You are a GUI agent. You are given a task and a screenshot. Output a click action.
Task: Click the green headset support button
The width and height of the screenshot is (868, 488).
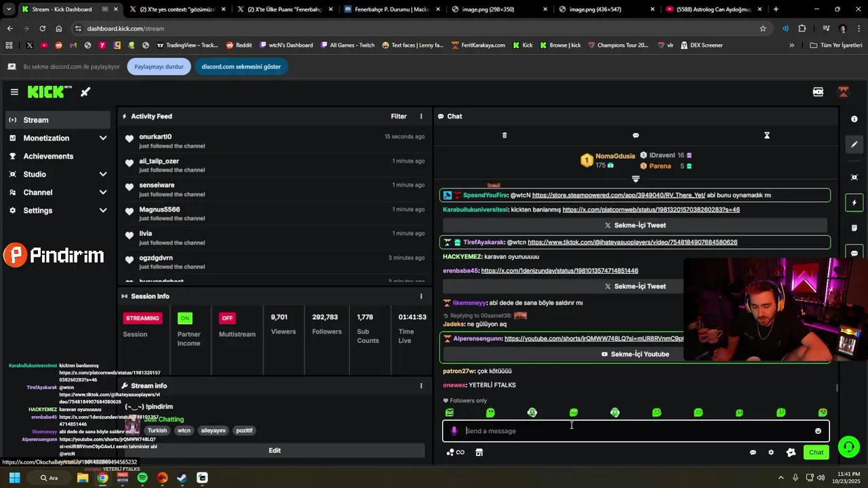click(x=848, y=447)
